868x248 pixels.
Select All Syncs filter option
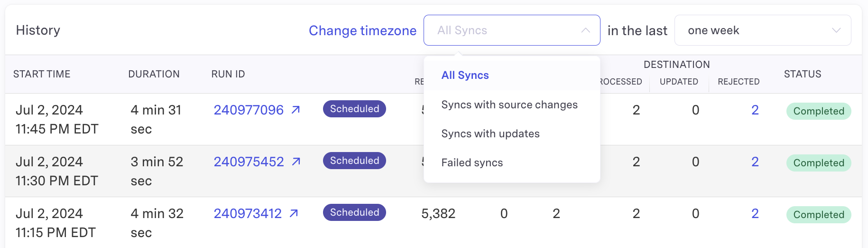(x=465, y=75)
